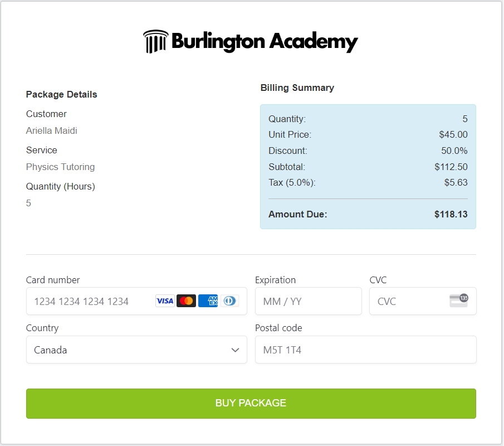Image resolution: width=504 pixels, height=446 pixels.
Task: Focus the Card number input field
Action: click(x=136, y=301)
